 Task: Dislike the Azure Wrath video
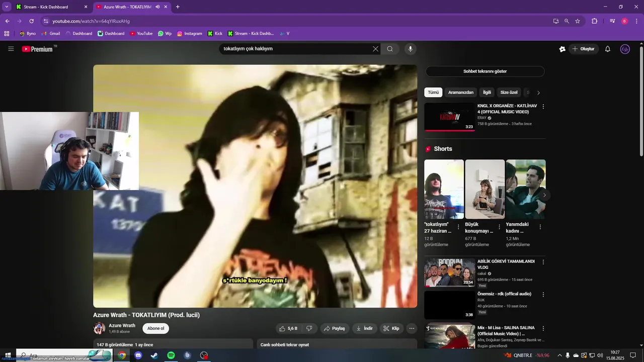pyautogui.click(x=309, y=328)
